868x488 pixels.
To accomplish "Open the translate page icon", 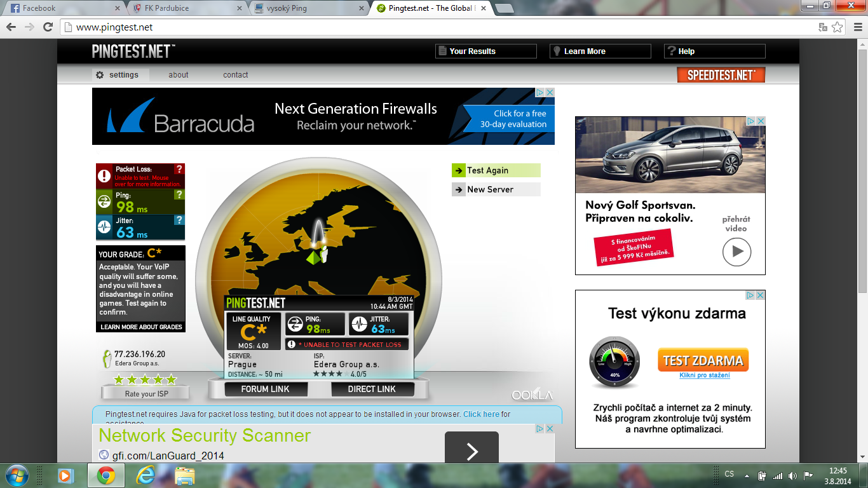I will [x=823, y=27].
